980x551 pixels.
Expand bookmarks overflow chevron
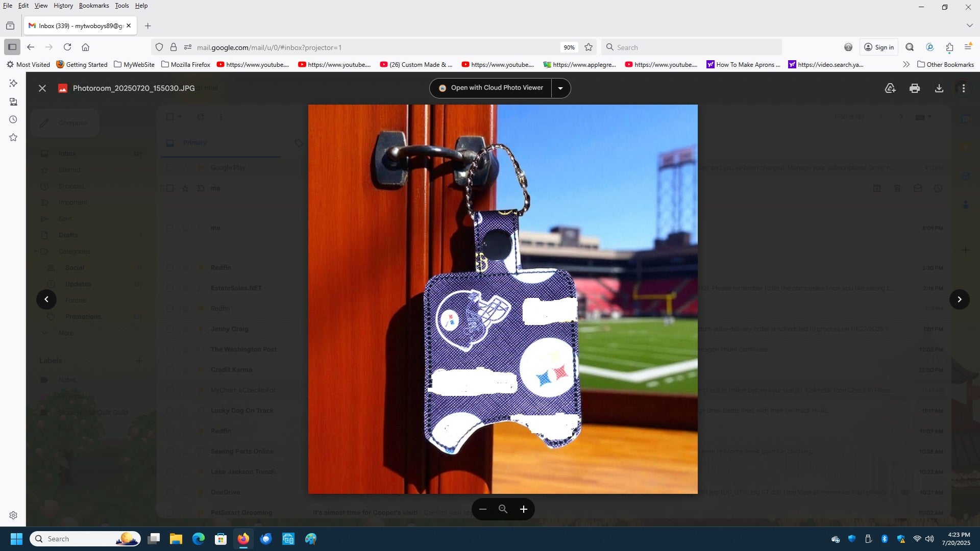[x=906, y=64]
